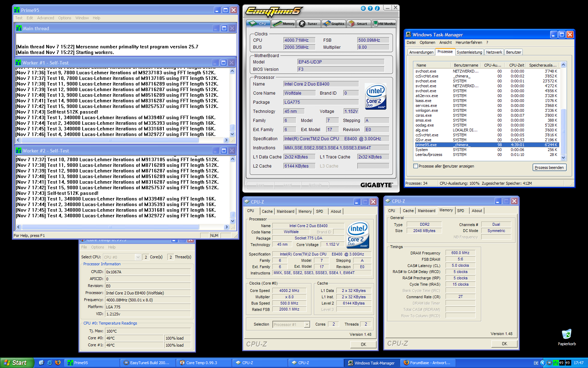Open the Smart tab with the cube icon
The height and width of the screenshot is (368, 588).
pos(358,24)
